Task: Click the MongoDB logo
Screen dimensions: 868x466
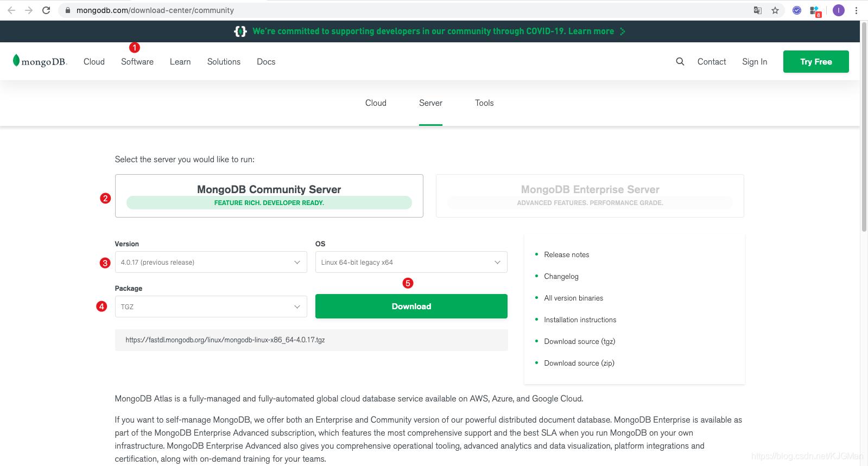Action: [x=40, y=61]
